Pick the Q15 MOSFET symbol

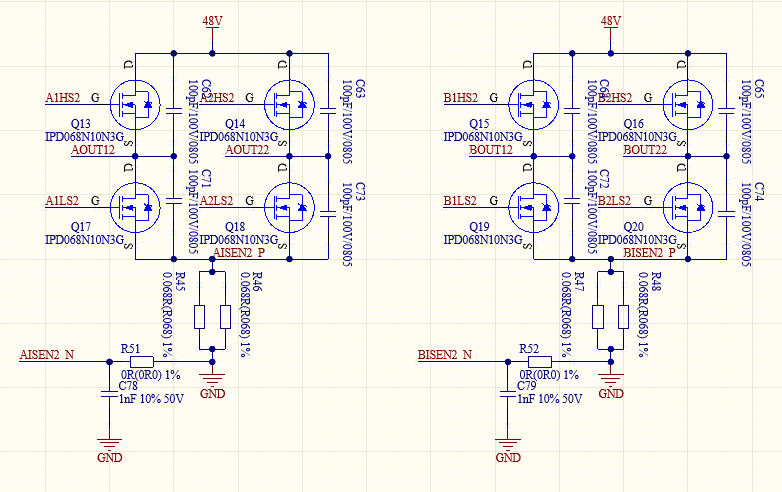pos(534,105)
